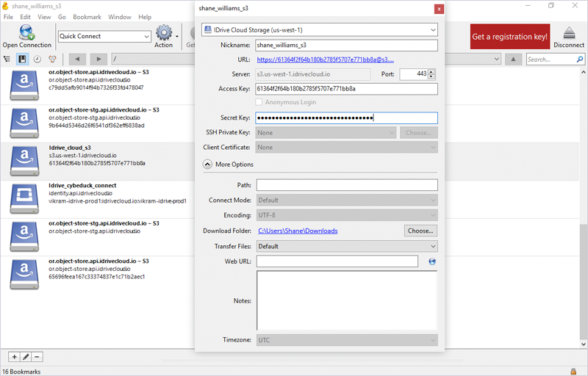Select drive icon for key 9b644d5346d26f6541df362eff6838ad
This screenshot has width=588, height=376.
point(24,123)
